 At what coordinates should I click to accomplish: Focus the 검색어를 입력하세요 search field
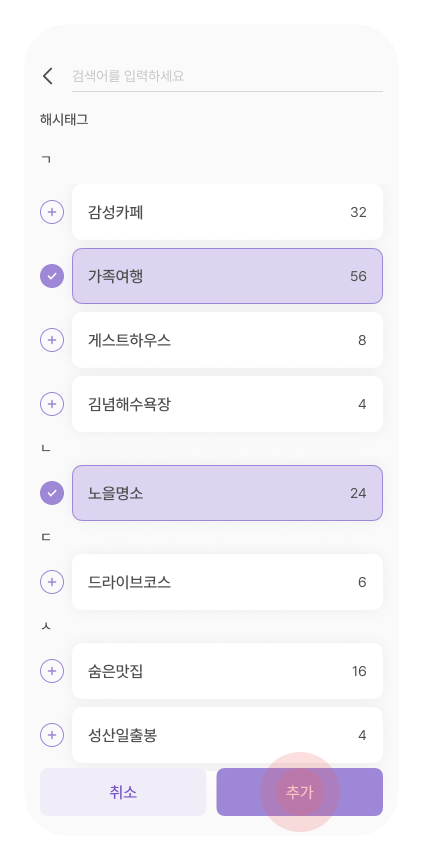click(x=227, y=76)
